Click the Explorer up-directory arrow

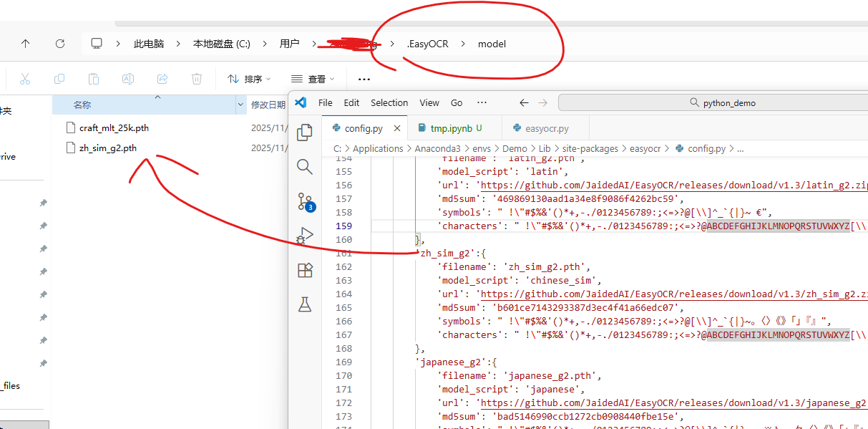tap(26, 44)
